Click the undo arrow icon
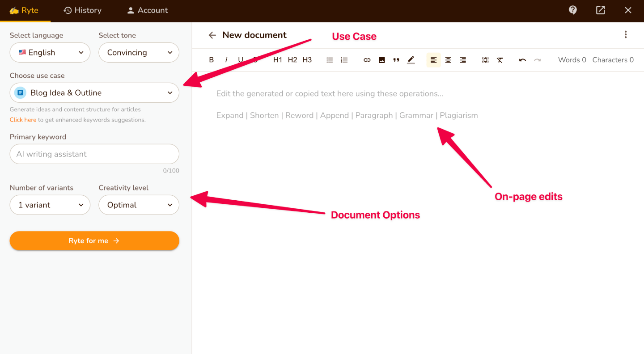Viewport: 644px width, 354px height. pos(522,60)
